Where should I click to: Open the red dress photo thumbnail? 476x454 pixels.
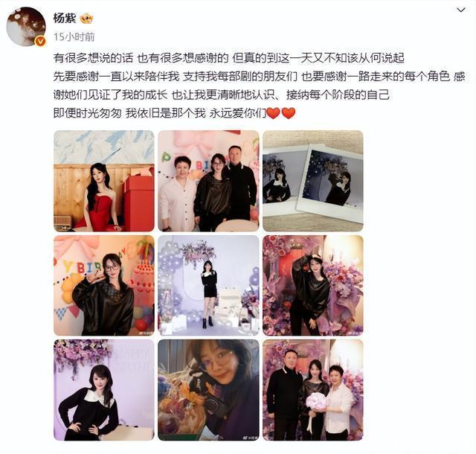tap(104, 181)
